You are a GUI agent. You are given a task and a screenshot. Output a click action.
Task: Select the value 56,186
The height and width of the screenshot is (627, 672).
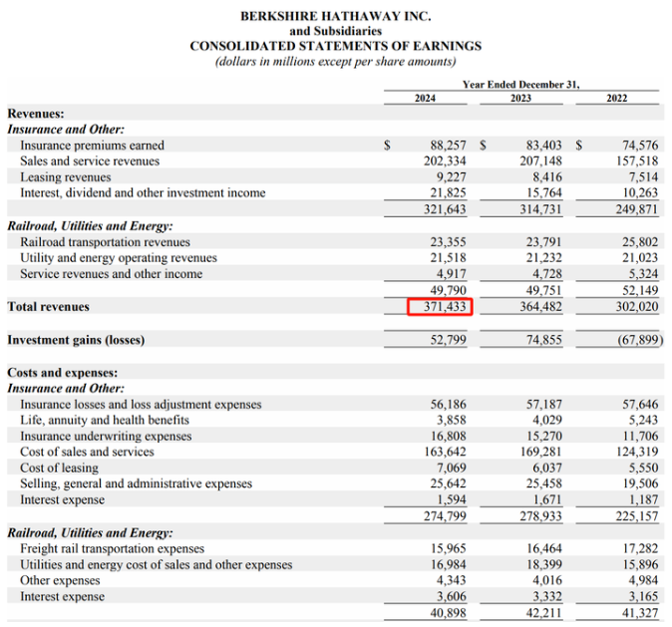click(449, 405)
